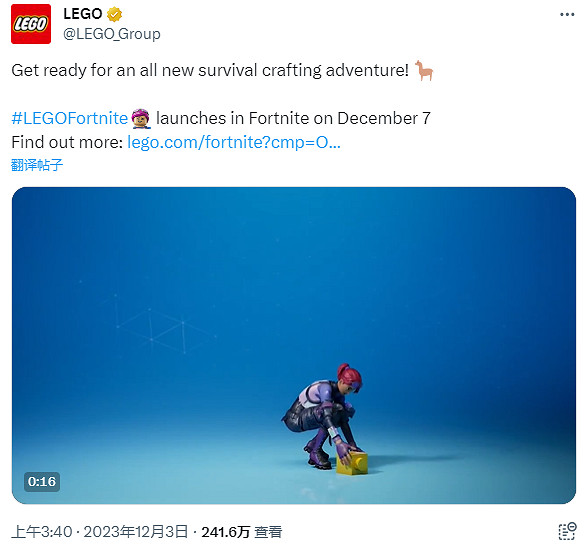Play the LEGO Fortnite video

click(x=294, y=345)
